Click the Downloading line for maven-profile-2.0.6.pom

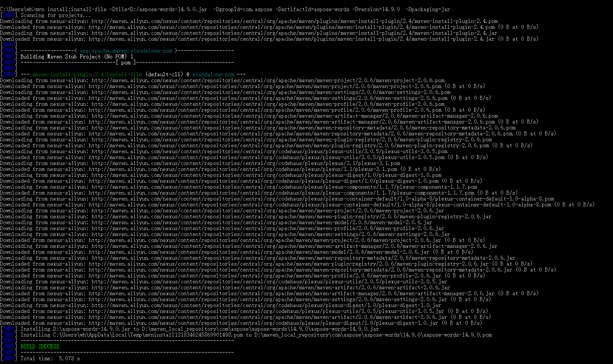222,104
